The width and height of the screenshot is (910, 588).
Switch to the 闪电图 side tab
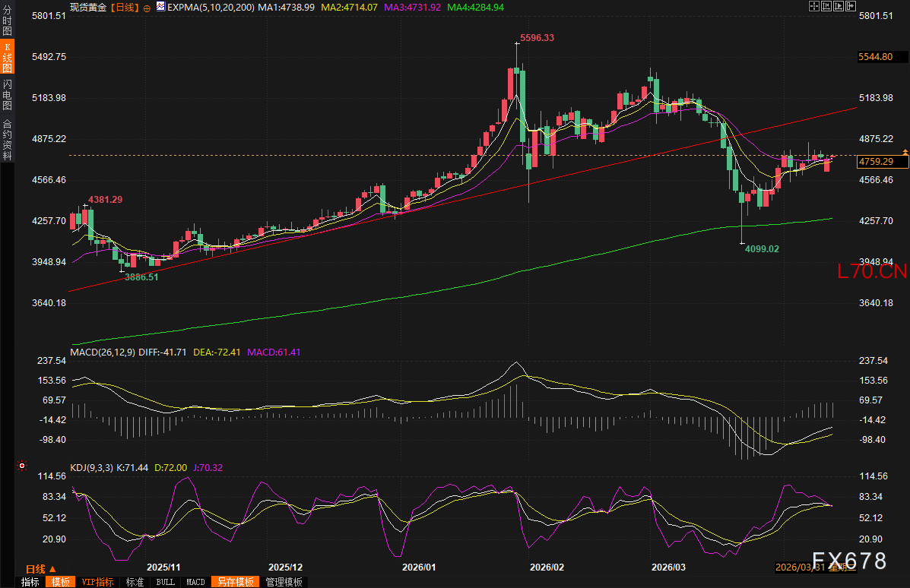click(x=7, y=94)
